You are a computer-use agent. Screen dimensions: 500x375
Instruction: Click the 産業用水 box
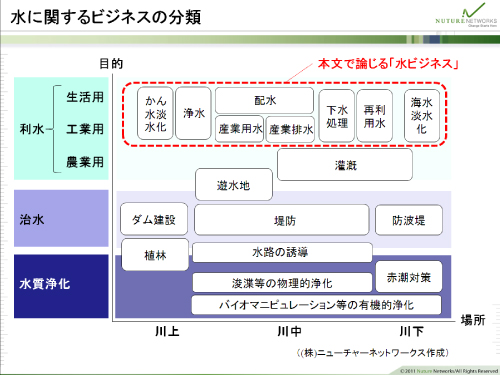[x=240, y=129]
